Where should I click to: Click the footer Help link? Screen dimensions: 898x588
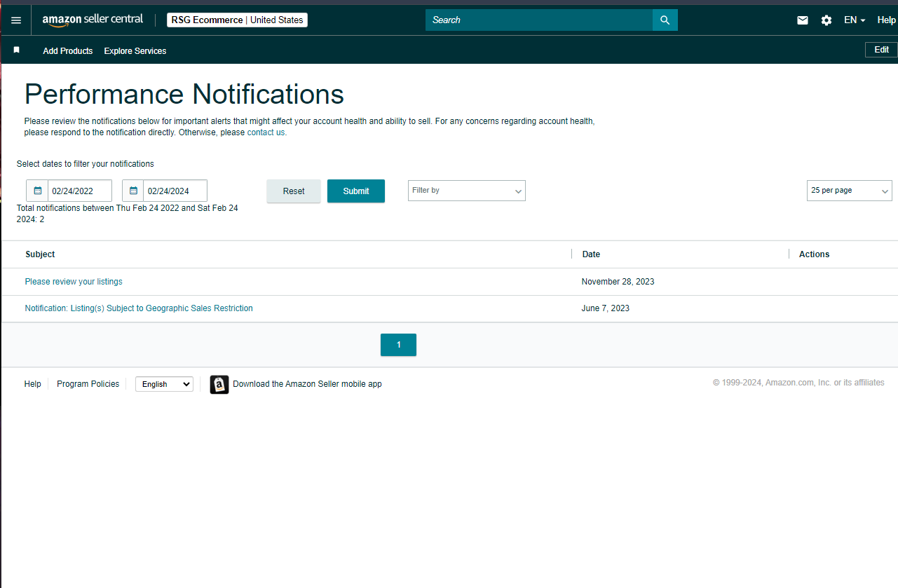pos(33,384)
